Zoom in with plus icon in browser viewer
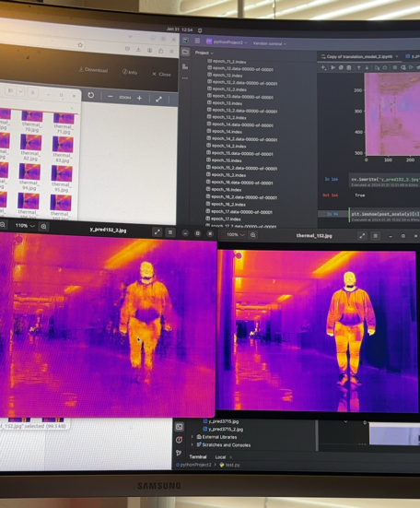Image resolution: width=420 pixels, height=508 pixels. click(139, 98)
